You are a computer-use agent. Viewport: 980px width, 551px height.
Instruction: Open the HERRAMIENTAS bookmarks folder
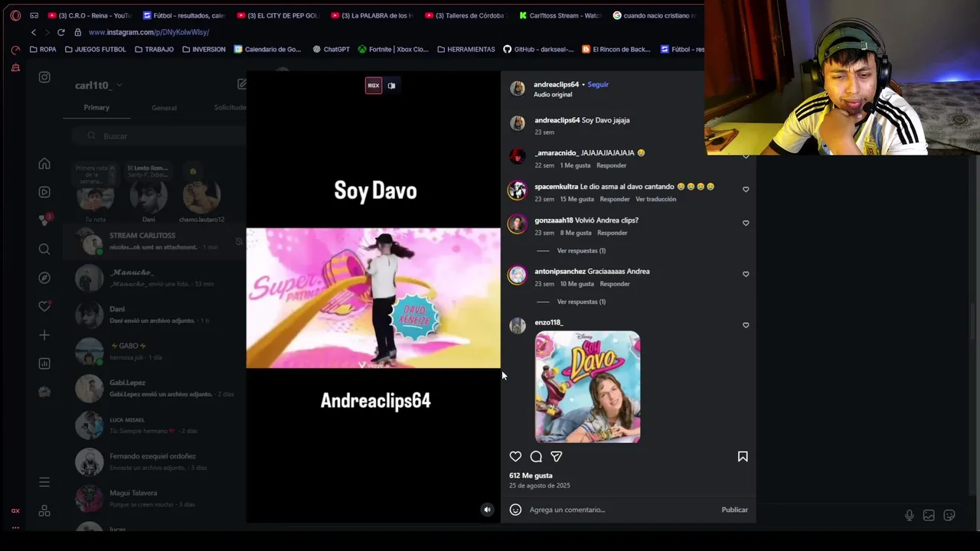click(x=466, y=49)
